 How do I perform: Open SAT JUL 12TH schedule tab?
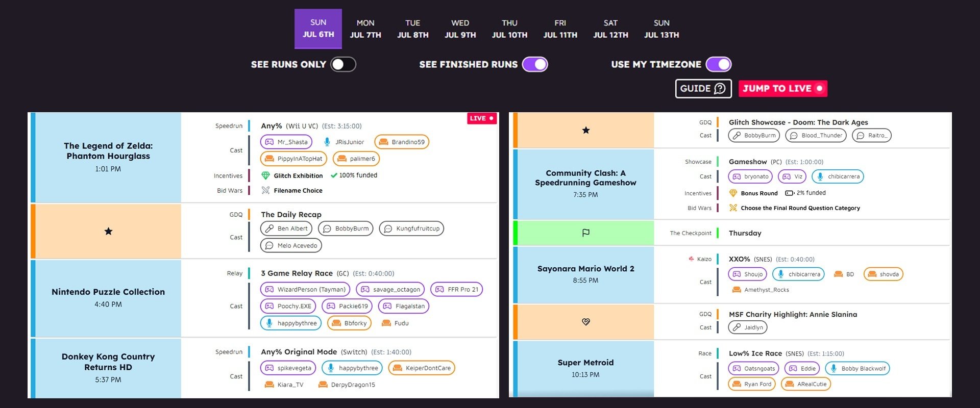[610, 29]
